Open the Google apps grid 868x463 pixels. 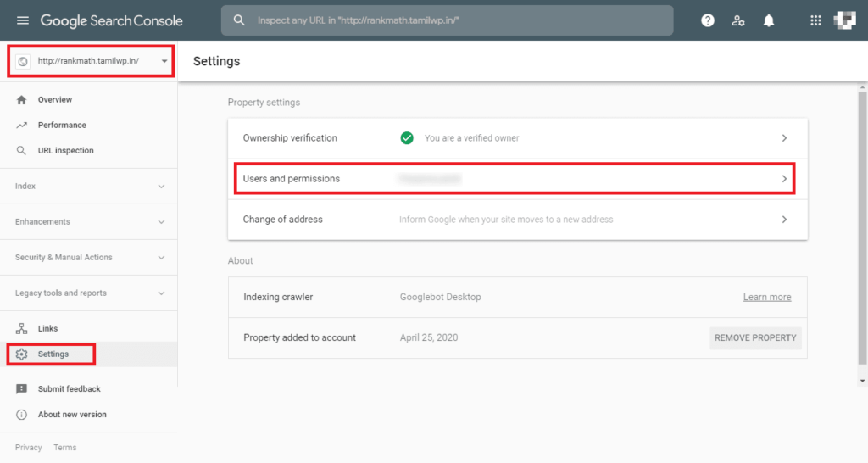815,20
